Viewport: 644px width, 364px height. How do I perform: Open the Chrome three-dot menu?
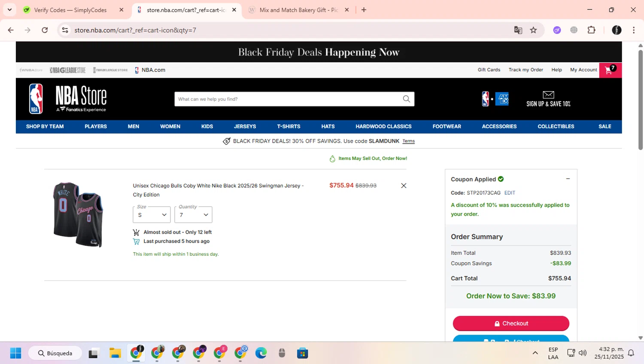(x=634, y=30)
